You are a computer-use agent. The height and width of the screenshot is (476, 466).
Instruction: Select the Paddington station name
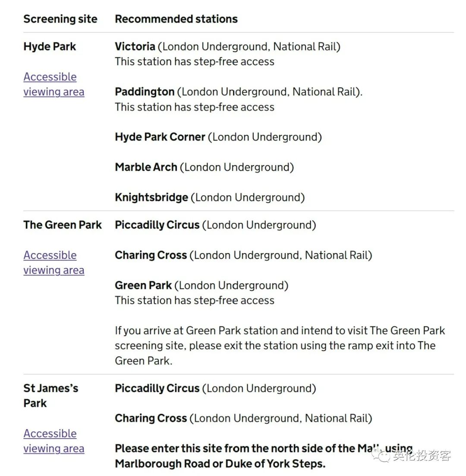[145, 92]
